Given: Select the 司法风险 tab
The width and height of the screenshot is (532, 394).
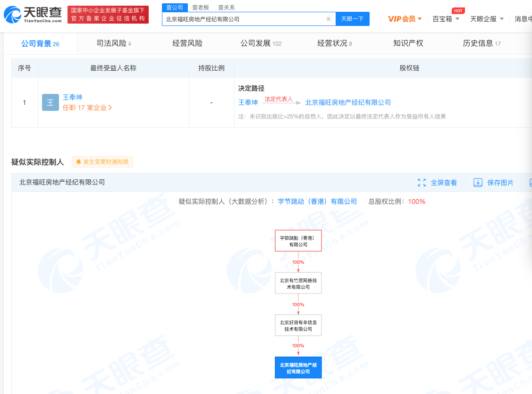Looking at the screenshot, I should [114, 43].
